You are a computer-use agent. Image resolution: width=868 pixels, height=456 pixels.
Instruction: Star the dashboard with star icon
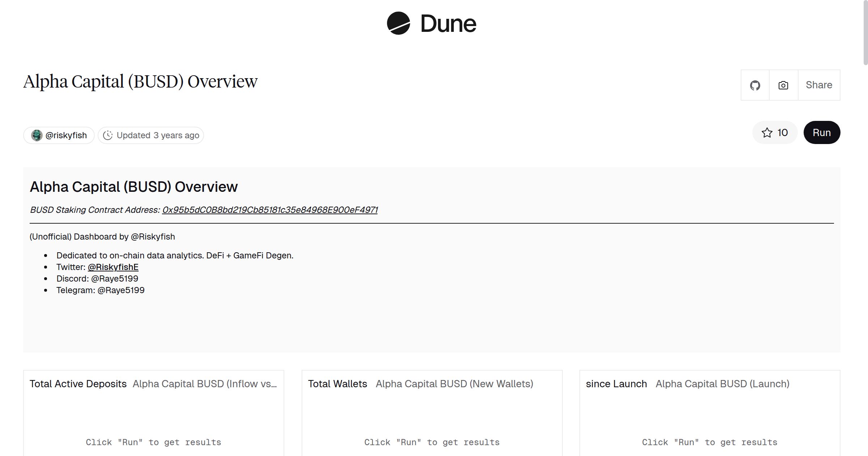[767, 133]
